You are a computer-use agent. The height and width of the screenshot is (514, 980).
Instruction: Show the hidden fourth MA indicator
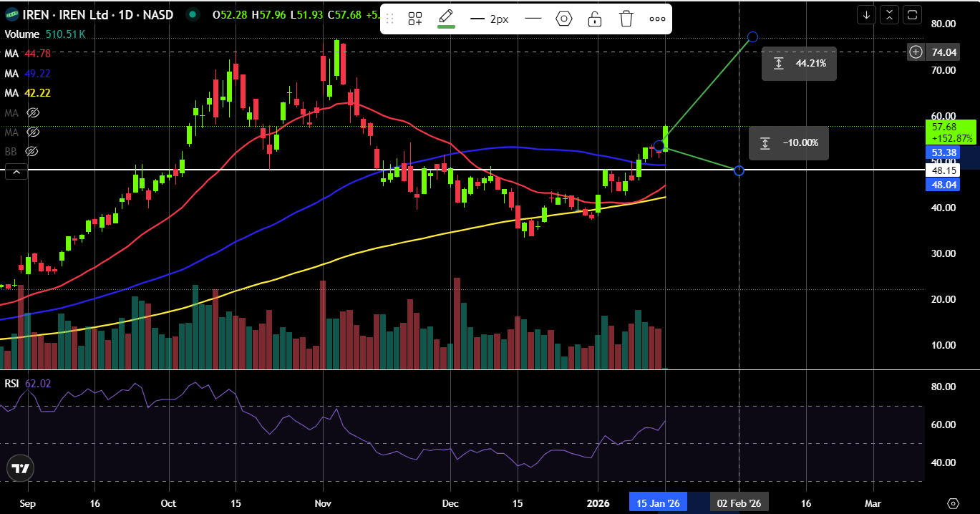(32, 113)
